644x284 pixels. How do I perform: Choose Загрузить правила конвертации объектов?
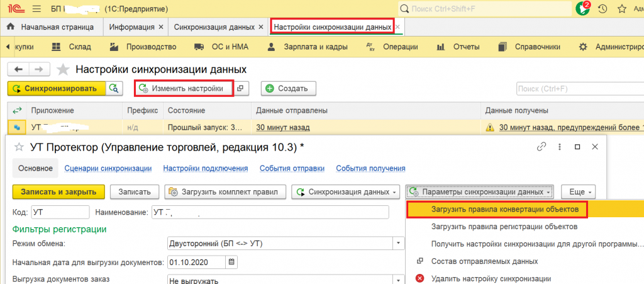click(505, 209)
